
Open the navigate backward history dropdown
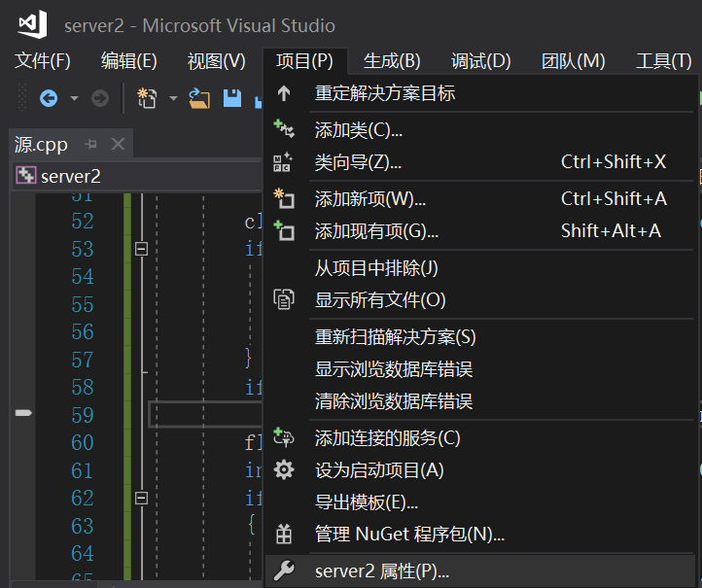pos(74,98)
